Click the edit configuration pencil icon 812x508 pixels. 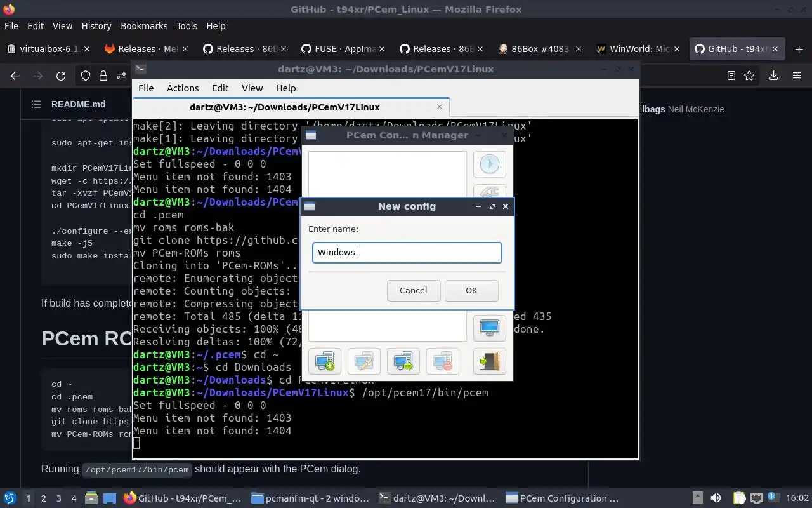(x=364, y=361)
